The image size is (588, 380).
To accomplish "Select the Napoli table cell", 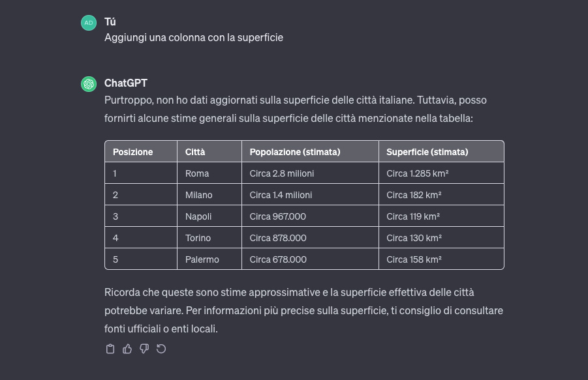I will [198, 216].
